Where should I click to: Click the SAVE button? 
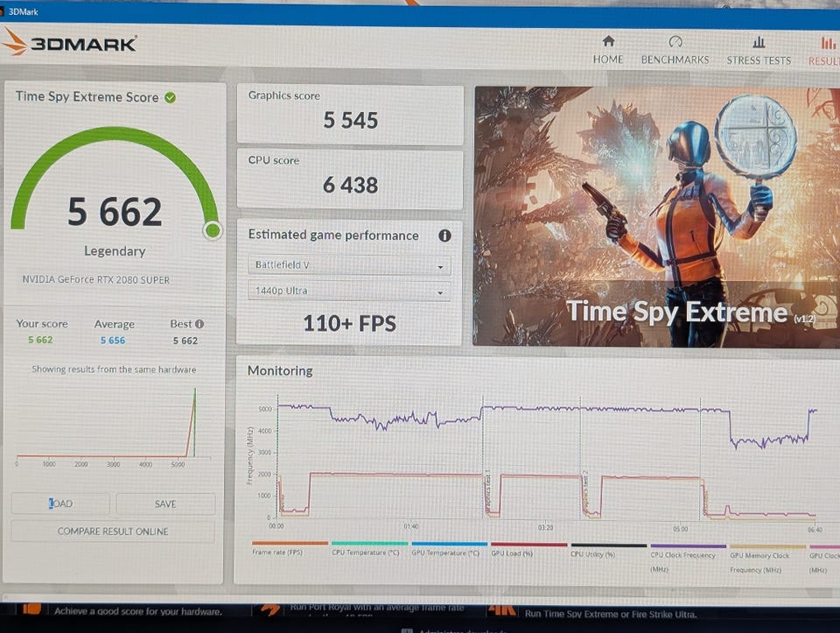[x=165, y=503]
